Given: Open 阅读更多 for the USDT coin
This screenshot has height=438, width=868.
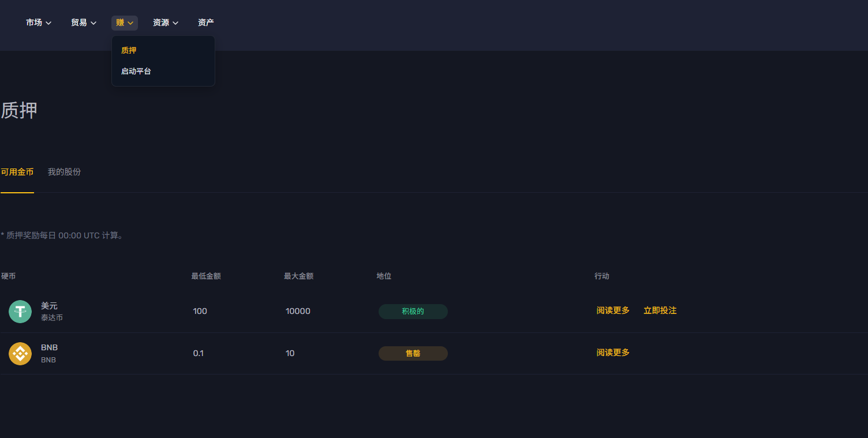Looking at the screenshot, I should coord(612,310).
